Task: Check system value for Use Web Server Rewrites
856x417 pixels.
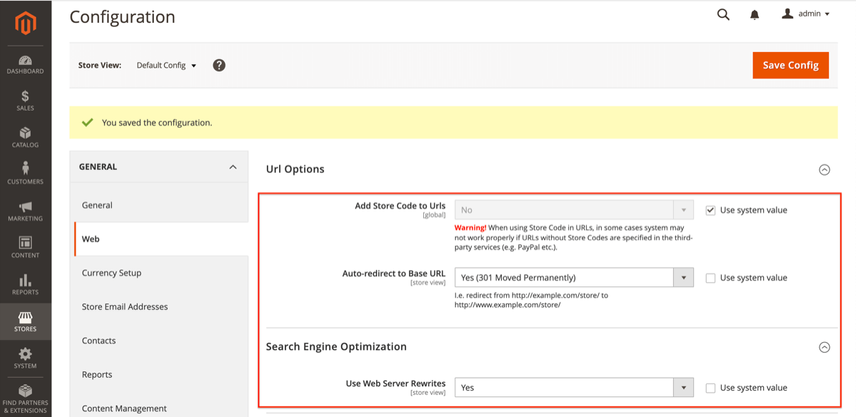Action: (x=711, y=388)
